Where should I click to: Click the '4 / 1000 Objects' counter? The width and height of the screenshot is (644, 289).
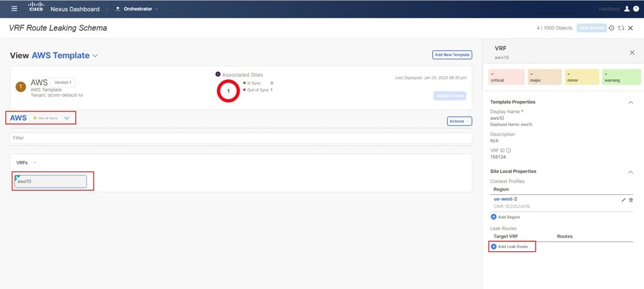pos(555,28)
